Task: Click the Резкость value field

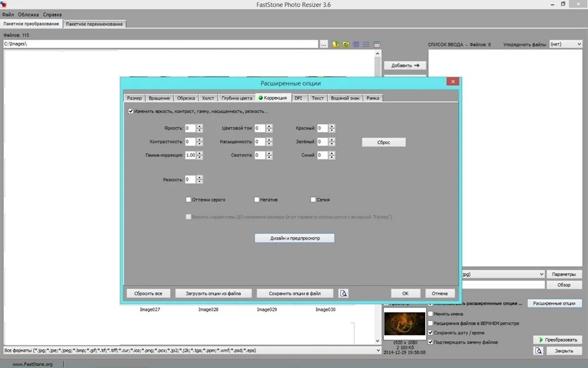Action: pos(190,180)
